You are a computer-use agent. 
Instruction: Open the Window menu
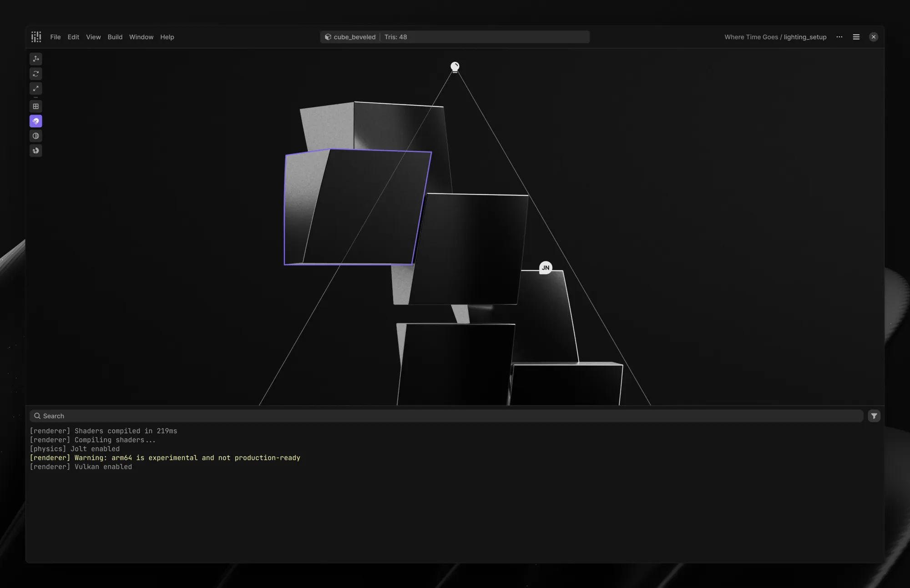click(141, 37)
